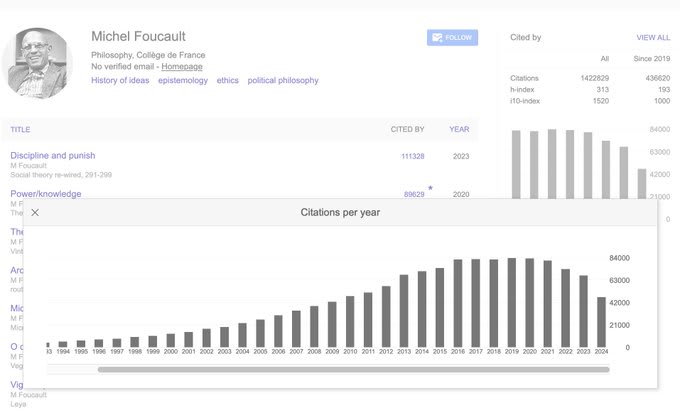
Task: View 89628 citations of Power/knowledge
Action: (413, 194)
